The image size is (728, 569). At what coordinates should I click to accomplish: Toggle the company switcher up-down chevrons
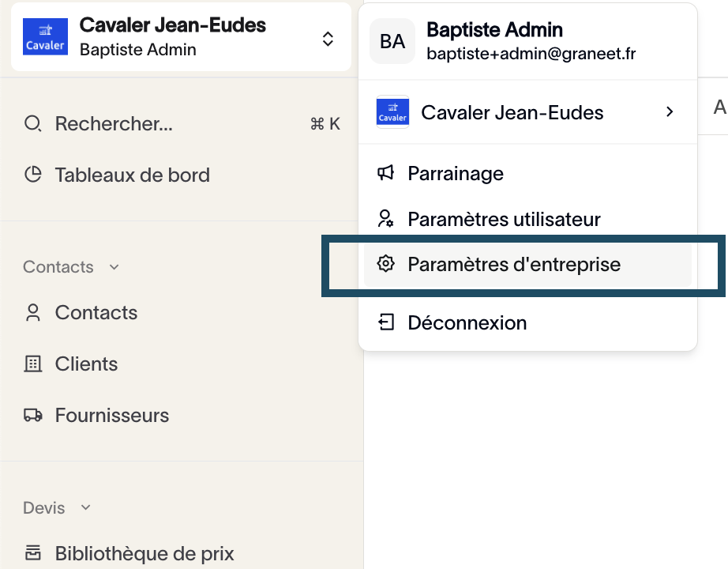[x=328, y=39]
